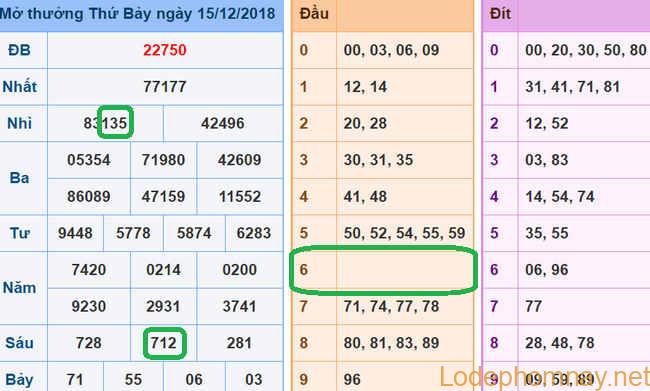Select the Năm row label
Viewport: 650px width, 391px height.
pos(19,288)
